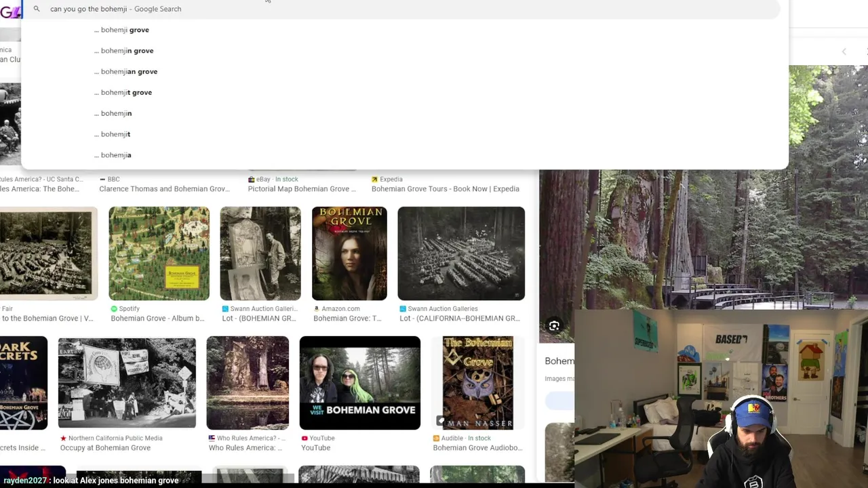Click the 'Northern California Public Media' source text
The image size is (868, 488).
(115, 439)
